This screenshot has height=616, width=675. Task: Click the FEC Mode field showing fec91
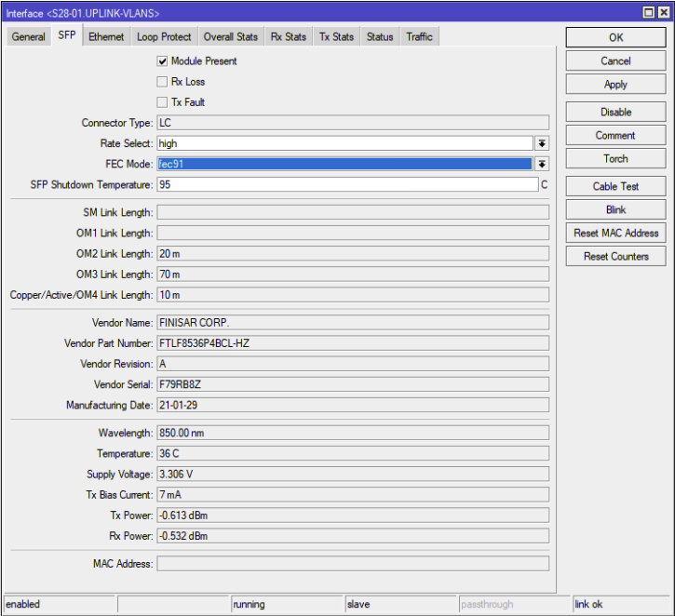point(345,164)
